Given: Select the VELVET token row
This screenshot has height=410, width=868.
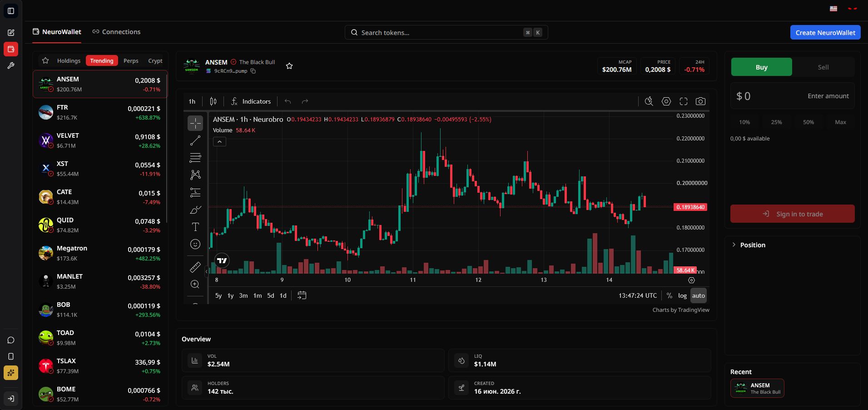Looking at the screenshot, I should tap(100, 140).
